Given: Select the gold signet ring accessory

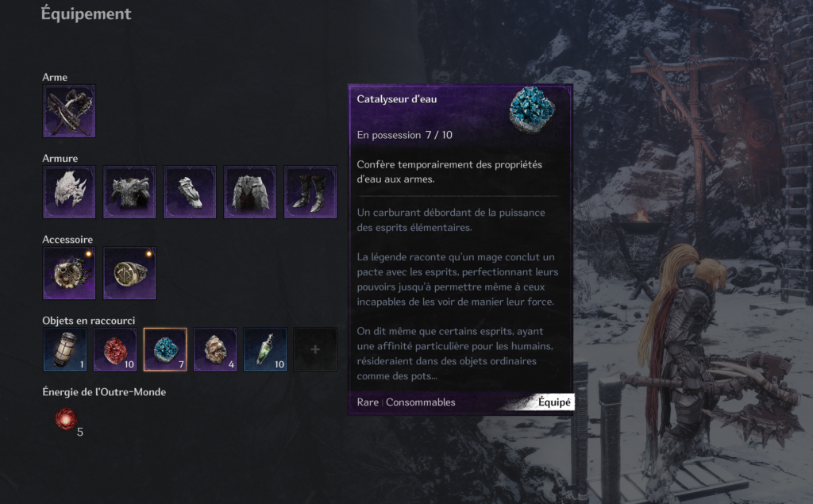Looking at the screenshot, I should tap(129, 273).
